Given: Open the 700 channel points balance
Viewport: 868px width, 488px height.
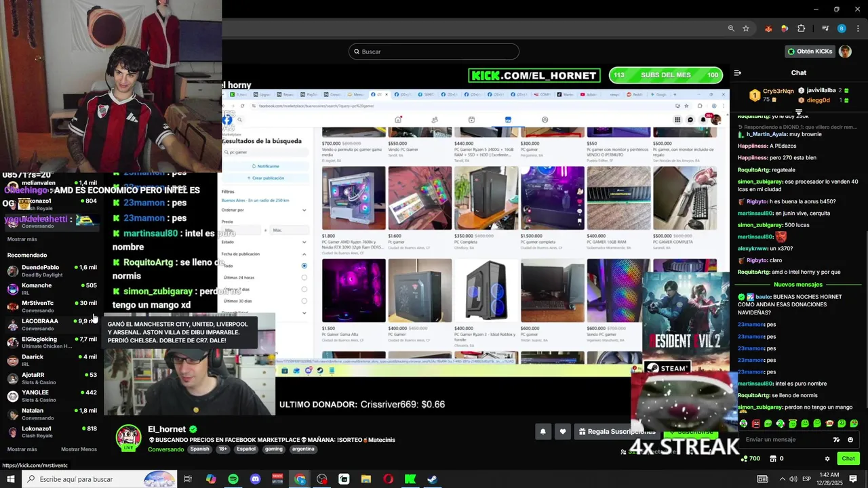Looking at the screenshot, I should pyautogui.click(x=751, y=459).
